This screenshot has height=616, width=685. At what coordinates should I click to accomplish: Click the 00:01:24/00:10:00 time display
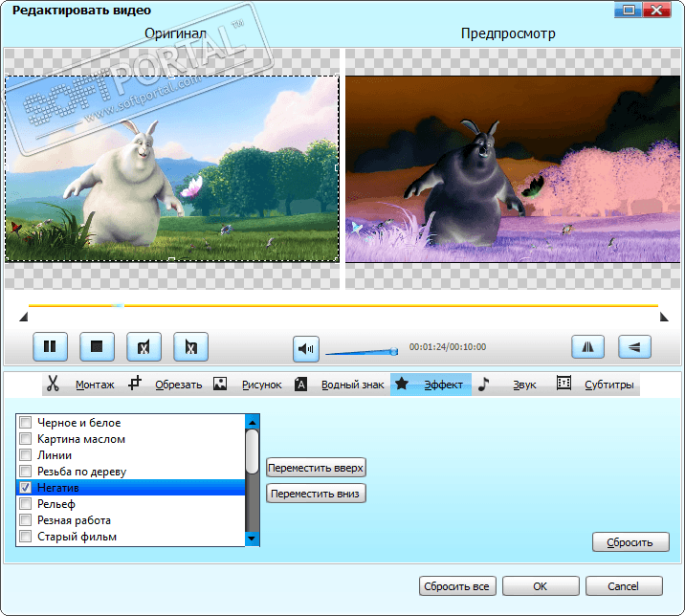448,347
